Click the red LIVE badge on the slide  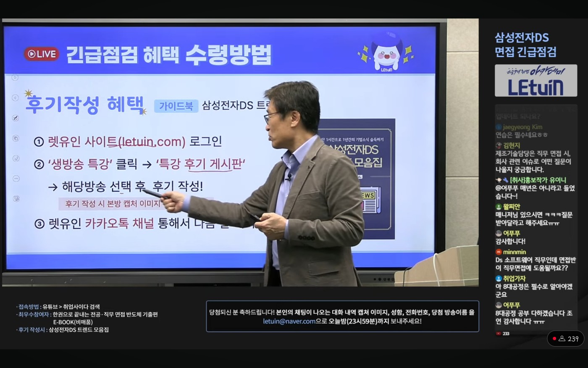41,54
